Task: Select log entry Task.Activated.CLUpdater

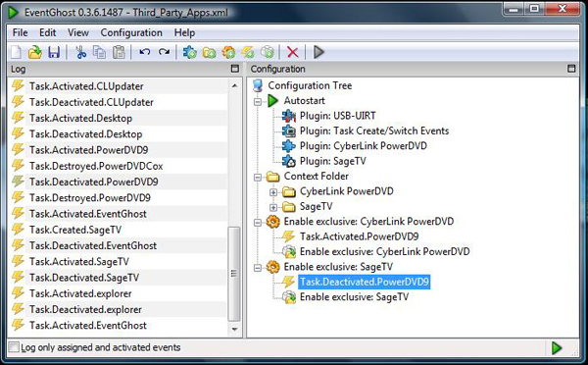Action: point(86,86)
